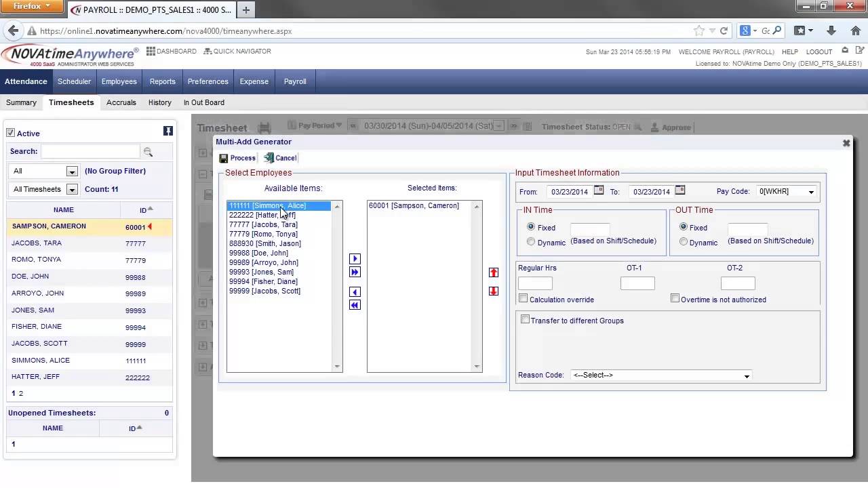868x488 pixels.
Task: Open the Pay Code dropdown
Action: point(787,192)
